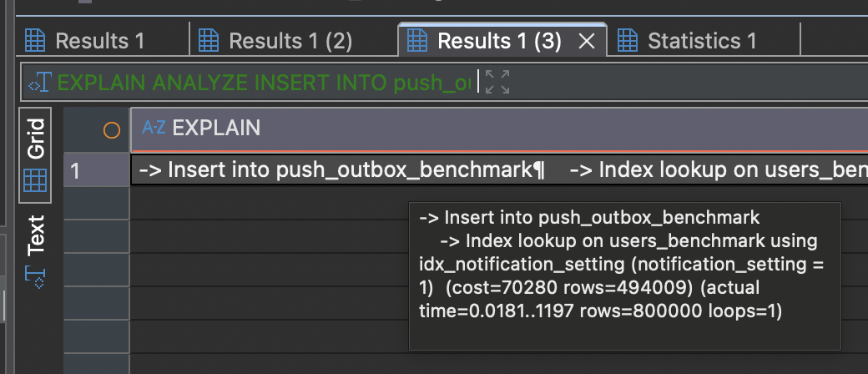
Task: Close the Results 1 (3) tab
Action: click(x=586, y=41)
